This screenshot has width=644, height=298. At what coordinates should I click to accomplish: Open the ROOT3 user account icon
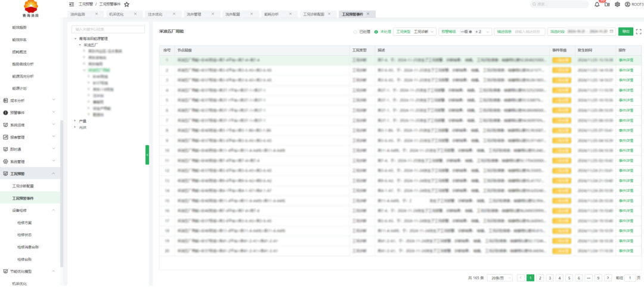click(627, 4)
